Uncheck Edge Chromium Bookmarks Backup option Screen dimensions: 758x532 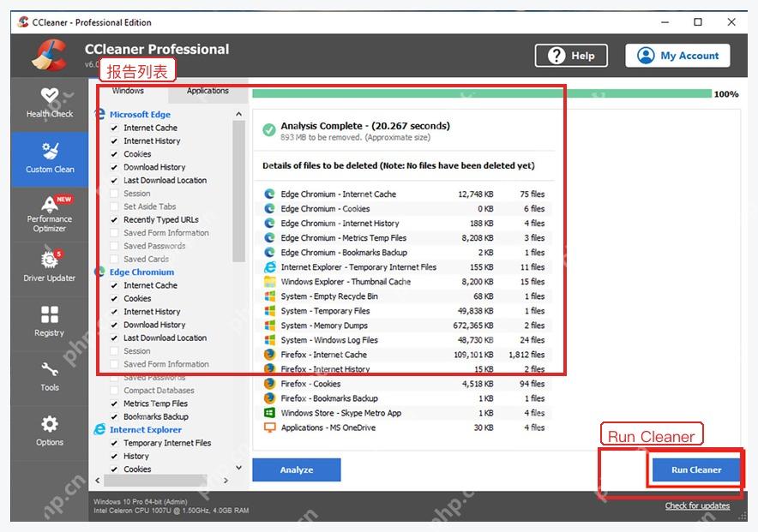[x=114, y=416]
